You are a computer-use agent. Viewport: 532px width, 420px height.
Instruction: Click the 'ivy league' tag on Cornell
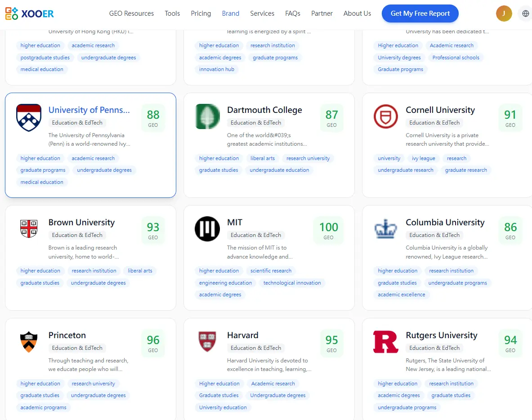423,158
